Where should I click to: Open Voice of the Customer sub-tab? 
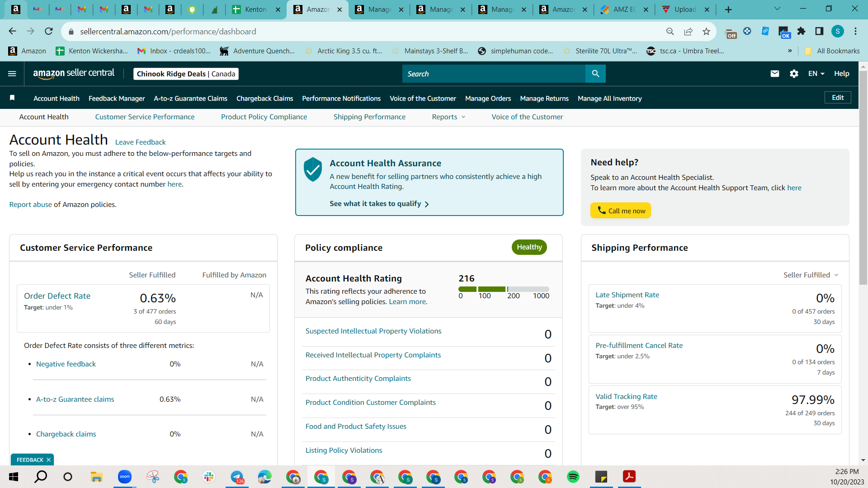click(x=527, y=117)
